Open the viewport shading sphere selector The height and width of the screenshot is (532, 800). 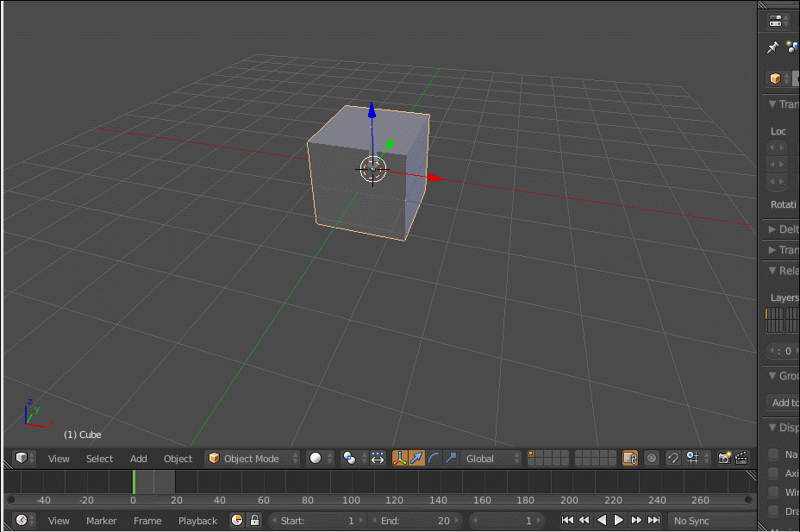pyautogui.click(x=321, y=458)
